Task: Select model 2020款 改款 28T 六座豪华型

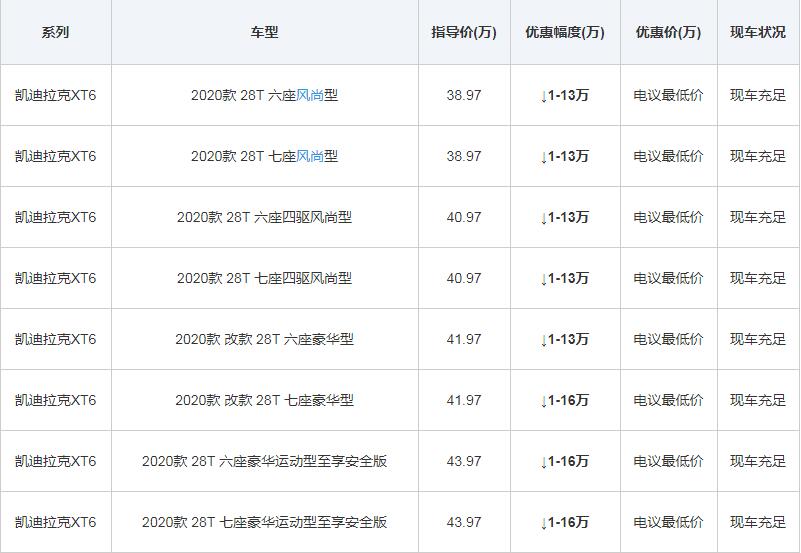Action: click(264, 339)
